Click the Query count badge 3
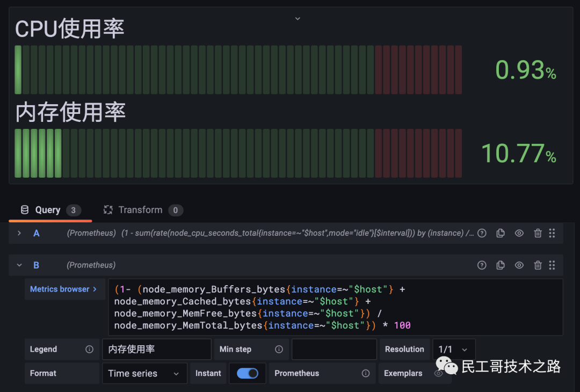The width and height of the screenshot is (580, 392). pyautogui.click(x=73, y=210)
